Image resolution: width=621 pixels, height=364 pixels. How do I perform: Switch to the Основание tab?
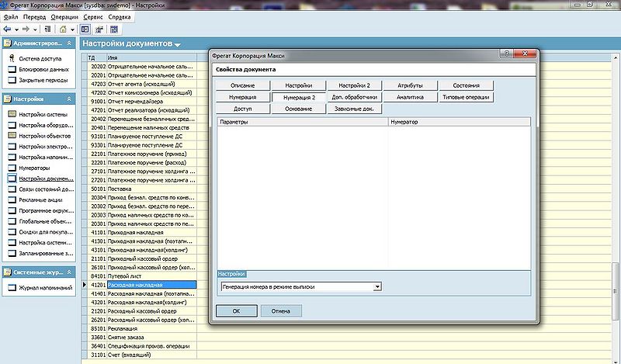299,109
